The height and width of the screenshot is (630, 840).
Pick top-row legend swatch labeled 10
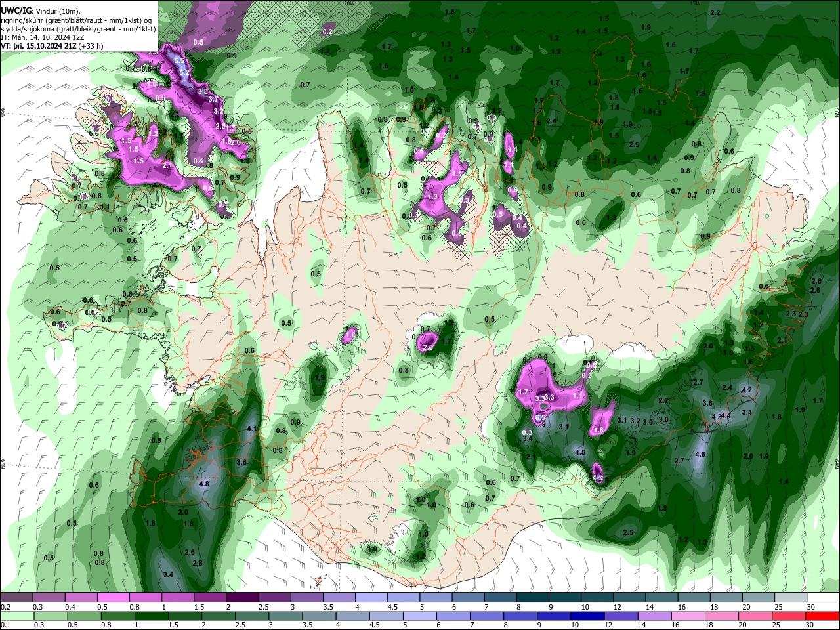click(x=597, y=598)
